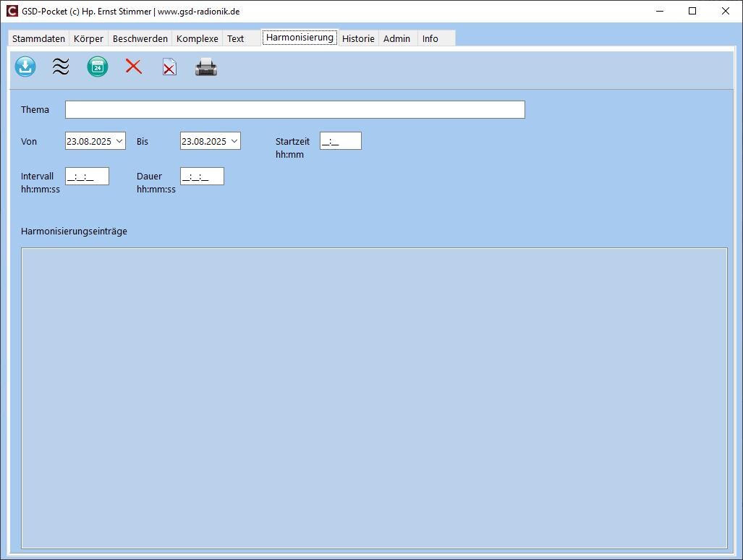Click into the Startzeit time field
Screen dimensions: 743x560
[x=341, y=141]
